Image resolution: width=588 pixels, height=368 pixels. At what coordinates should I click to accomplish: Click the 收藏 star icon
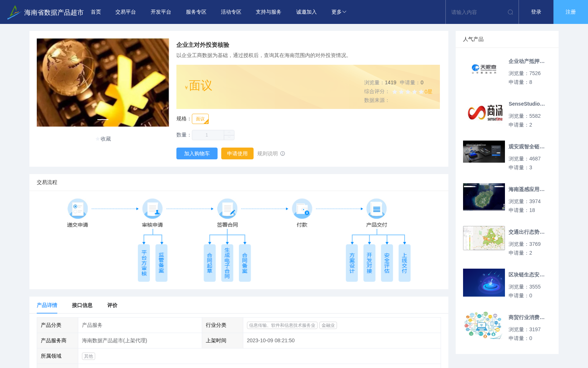tap(98, 139)
